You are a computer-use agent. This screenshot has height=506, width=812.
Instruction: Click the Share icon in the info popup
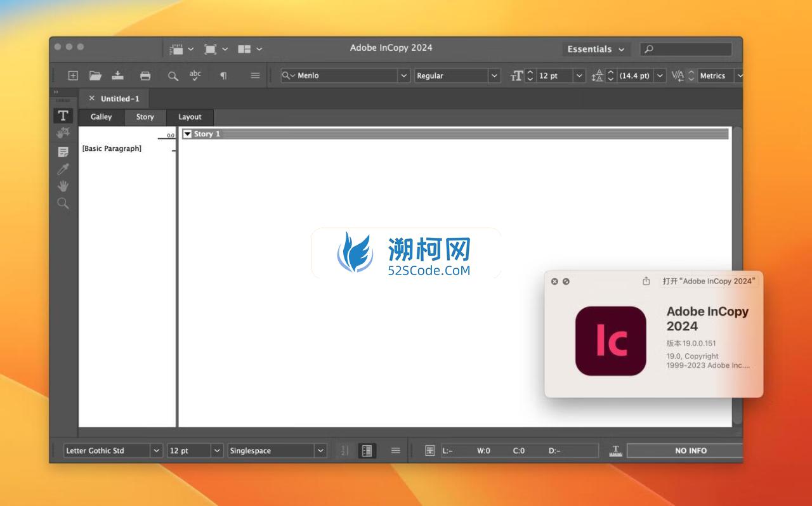tap(646, 281)
